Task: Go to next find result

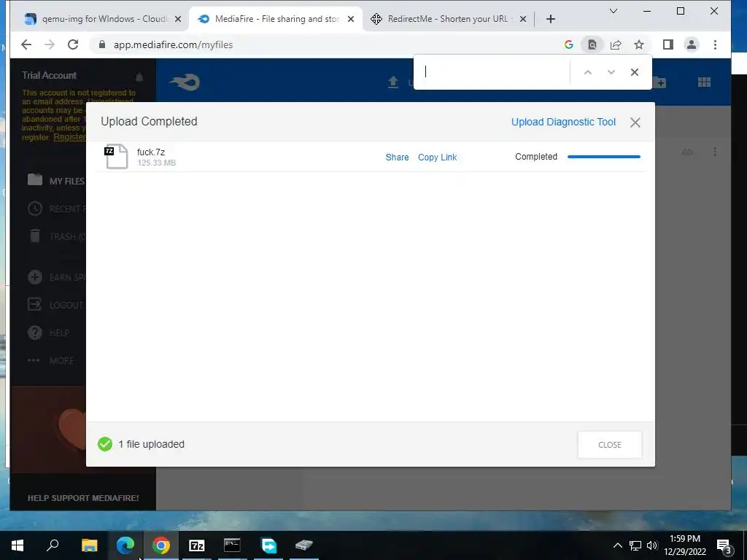Action: 611,72
